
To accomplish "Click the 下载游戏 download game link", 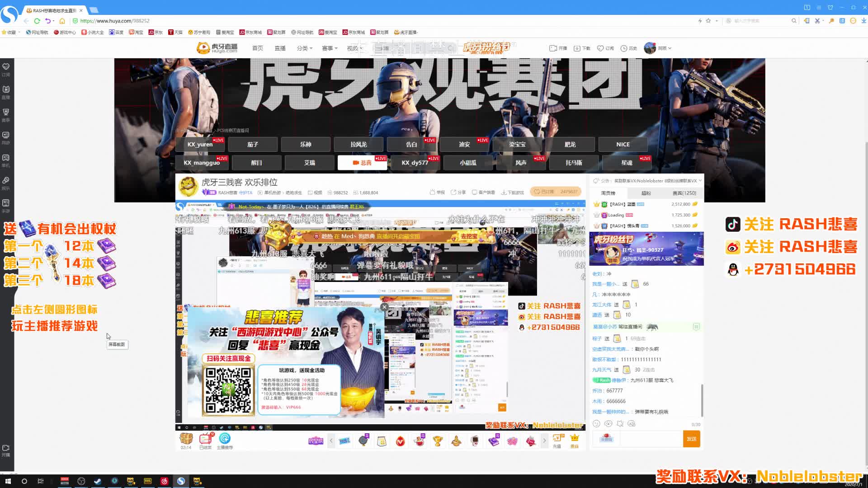I will pos(512,192).
